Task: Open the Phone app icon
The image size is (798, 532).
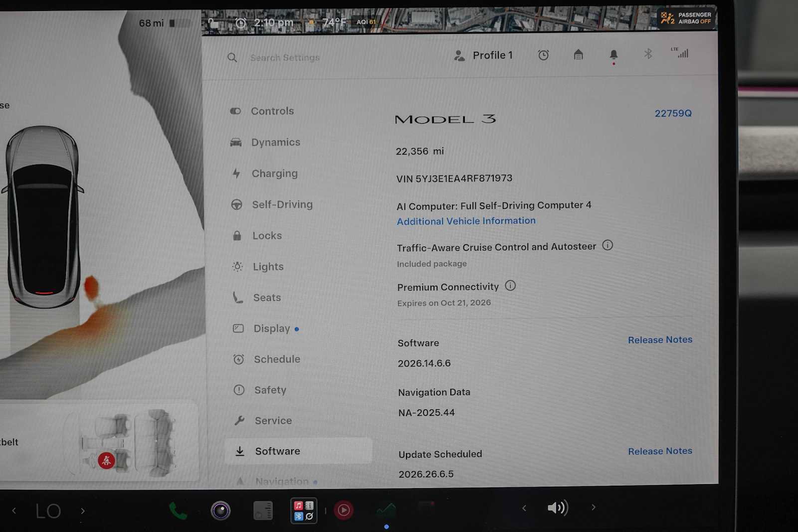Action: pos(178,511)
